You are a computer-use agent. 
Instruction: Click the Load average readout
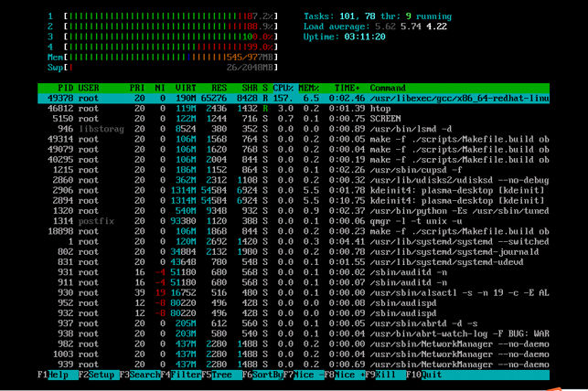(375, 26)
